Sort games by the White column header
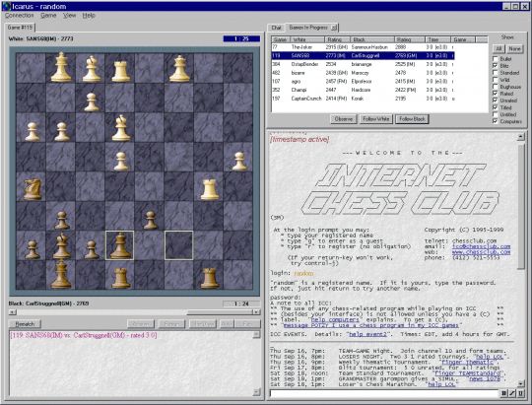Viewport: 532px width, 405px height. (307, 39)
